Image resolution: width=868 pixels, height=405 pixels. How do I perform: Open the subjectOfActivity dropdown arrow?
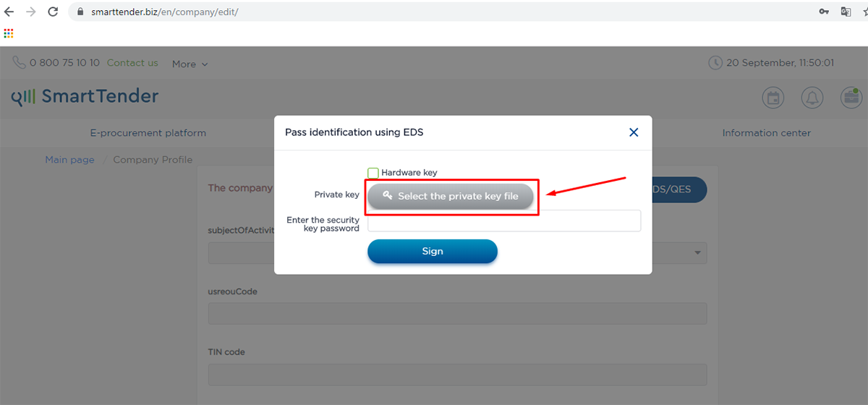pyautogui.click(x=697, y=253)
